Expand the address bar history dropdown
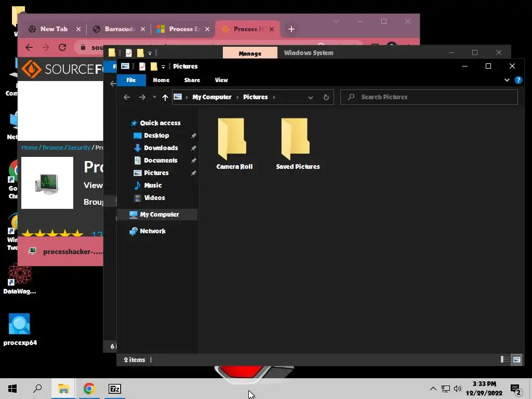 (x=310, y=97)
